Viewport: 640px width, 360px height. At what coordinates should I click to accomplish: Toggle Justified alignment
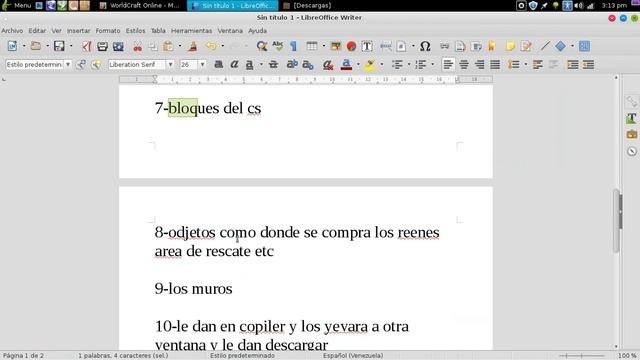(x=495, y=64)
